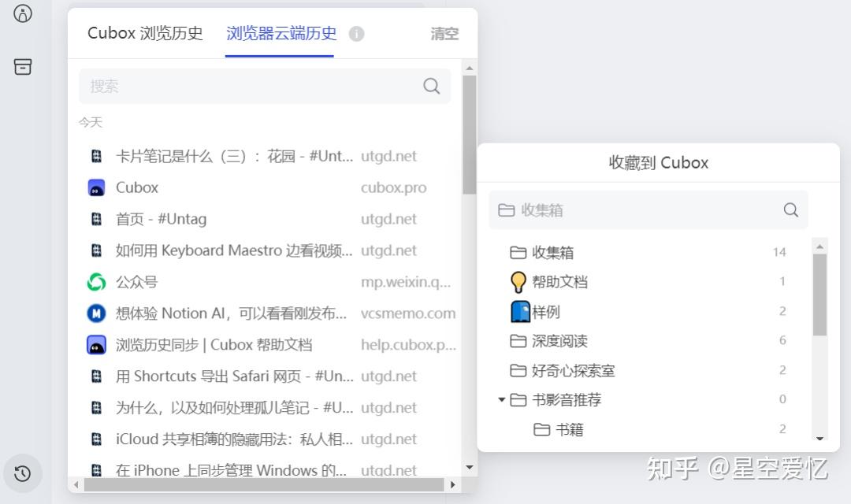The height and width of the screenshot is (504, 851).
Task: Click 清空 to clear the history
Action: (444, 34)
